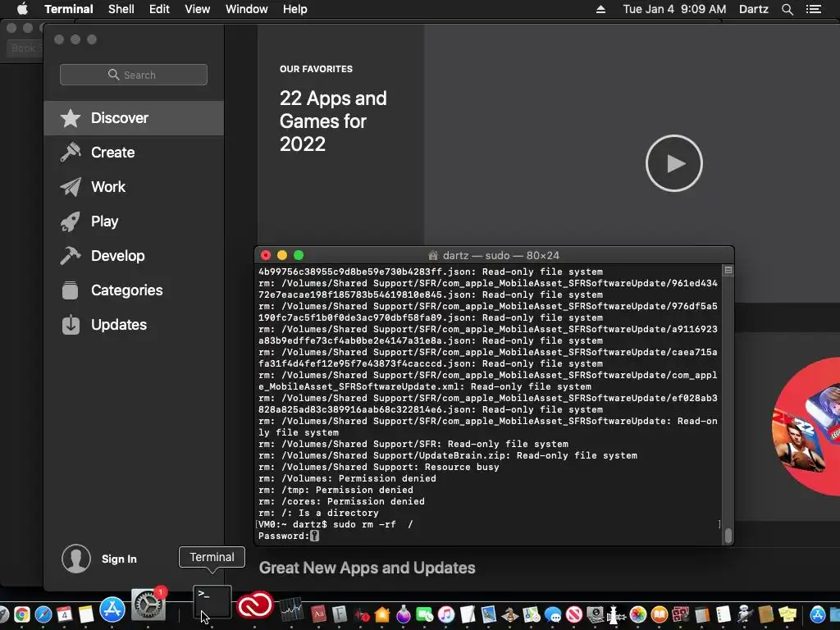The width and height of the screenshot is (840, 630).
Task: Click the Terminal icon in the Dock
Action: pyautogui.click(x=212, y=601)
